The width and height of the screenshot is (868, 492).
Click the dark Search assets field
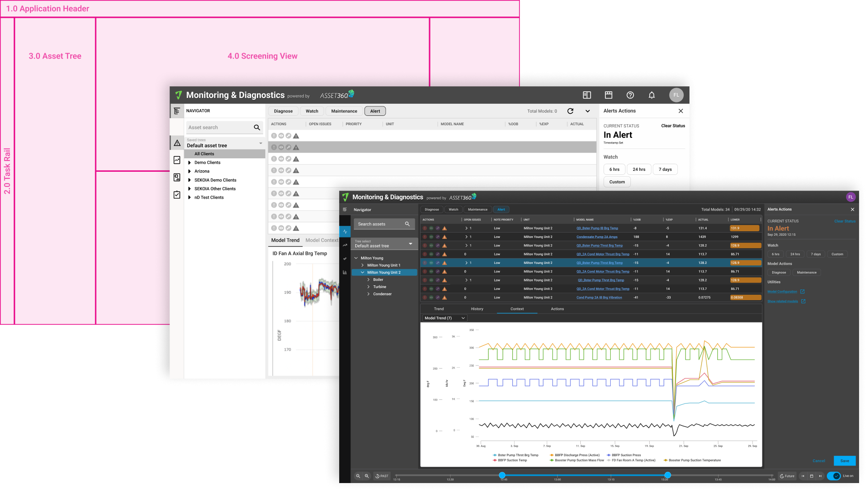tap(384, 224)
